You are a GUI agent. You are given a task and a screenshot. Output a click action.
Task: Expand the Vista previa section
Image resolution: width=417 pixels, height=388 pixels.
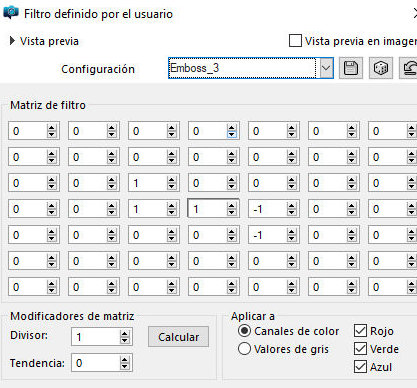click(12, 41)
